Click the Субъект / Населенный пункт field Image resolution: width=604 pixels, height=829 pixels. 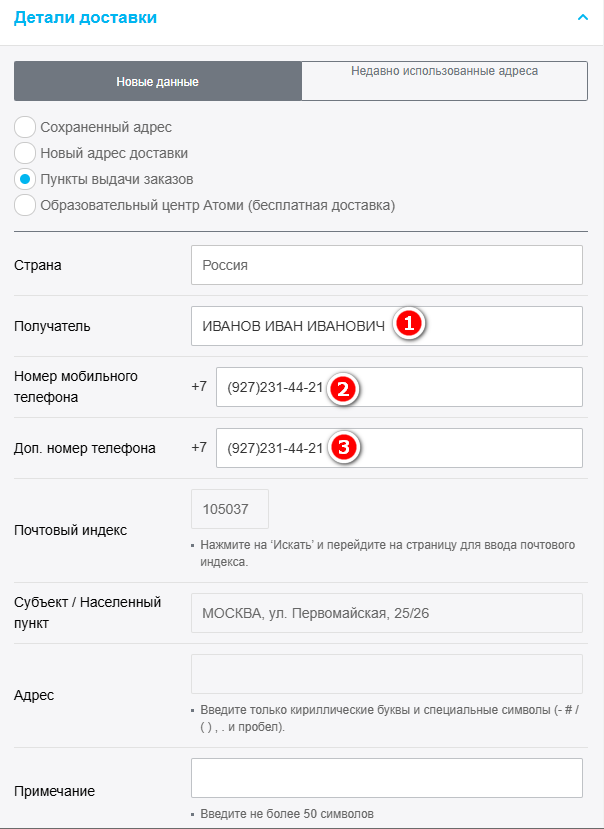click(x=386, y=613)
